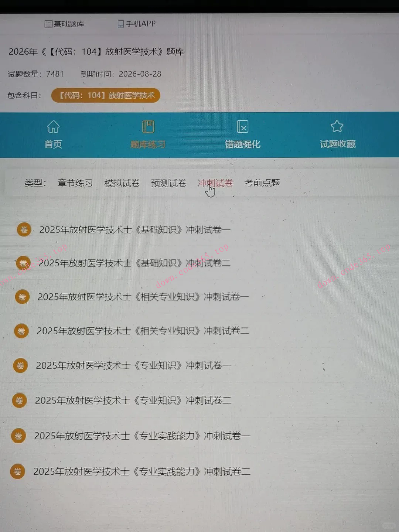Open 2025年放射医学技术士《专业实践能力》冲刺试卷一
The height and width of the screenshot is (532, 399).
(x=143, y=436)
